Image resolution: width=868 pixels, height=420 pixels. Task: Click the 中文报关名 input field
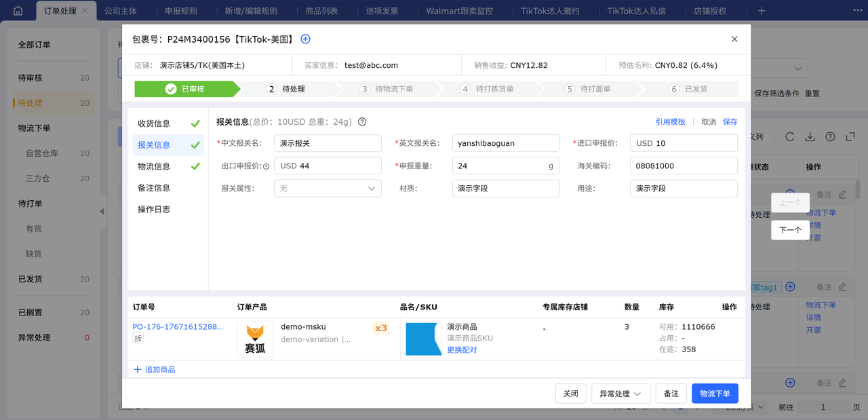(328, 143)
